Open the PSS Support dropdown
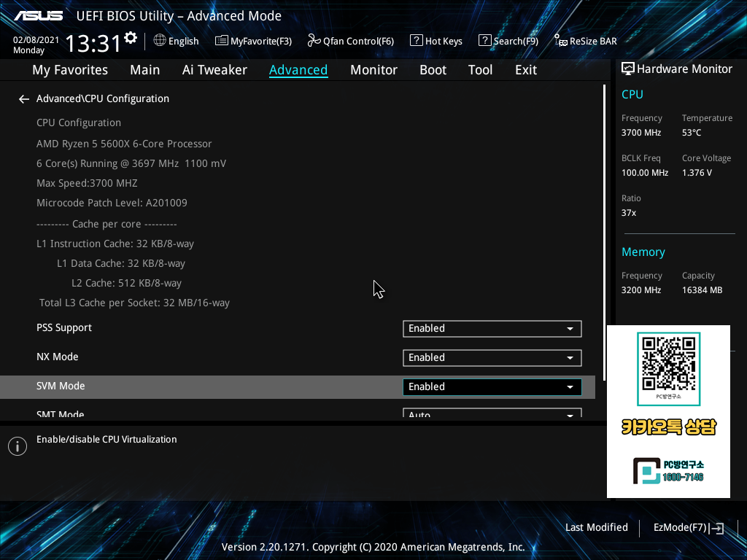This screenshot has width=747, height=560. click(x=492, y=329)
